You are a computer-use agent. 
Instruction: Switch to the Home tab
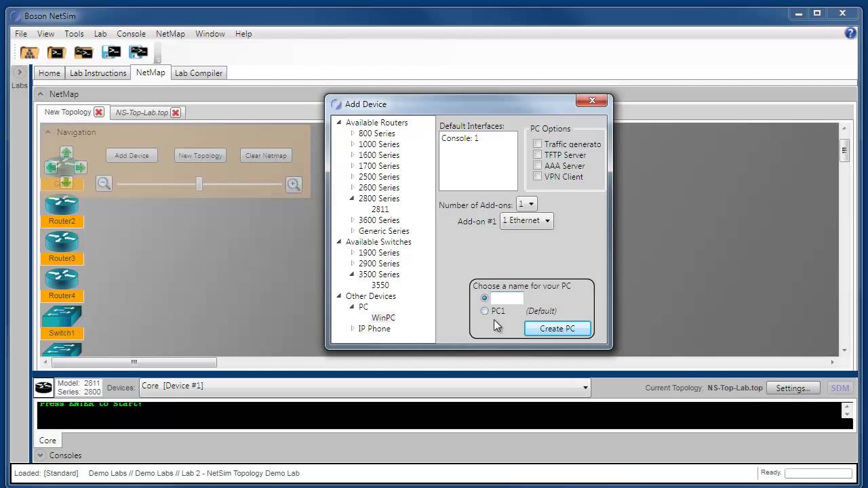click(49, 73)
